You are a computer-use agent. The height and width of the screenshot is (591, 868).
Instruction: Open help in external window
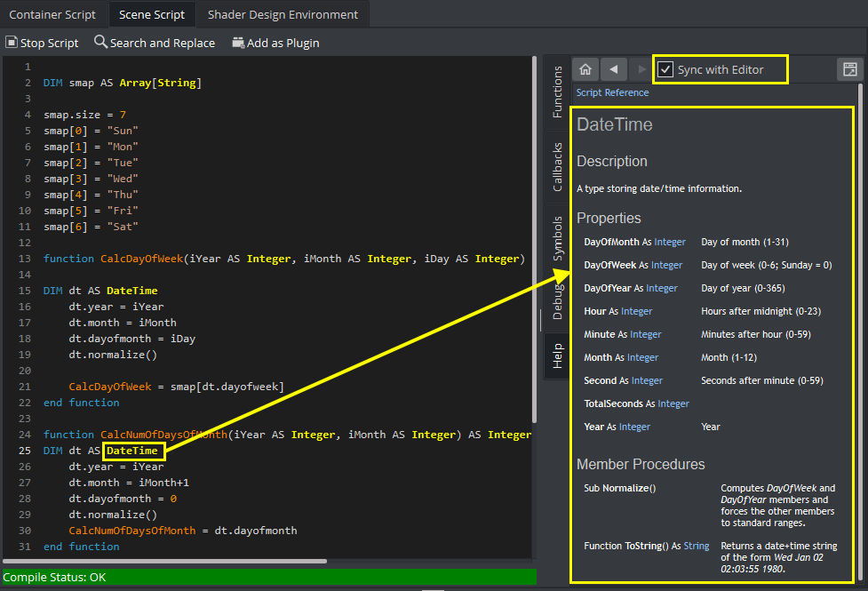[x=849, y=69]
